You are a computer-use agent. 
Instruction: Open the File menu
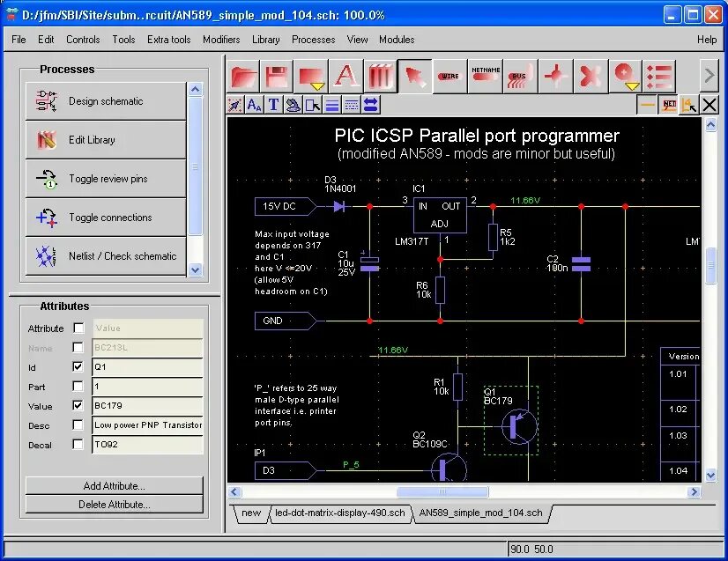pyautogui.click(x=19, y=40)
